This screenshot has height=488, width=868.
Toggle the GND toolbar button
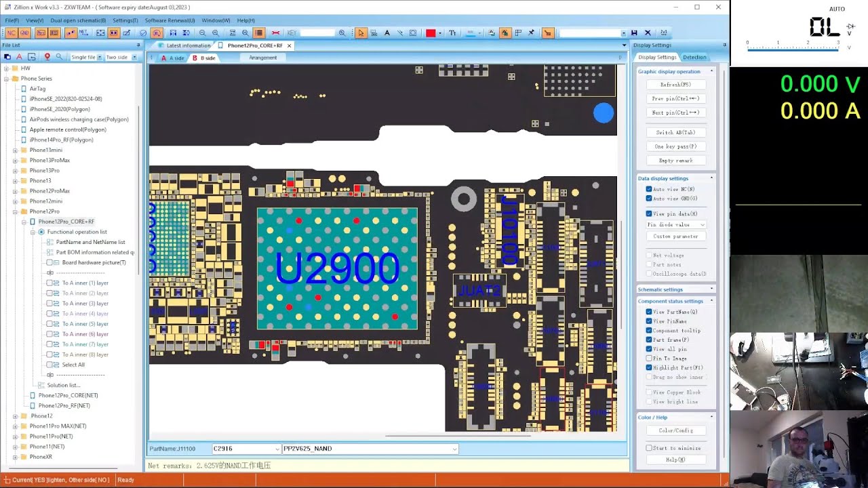(24, 33)
